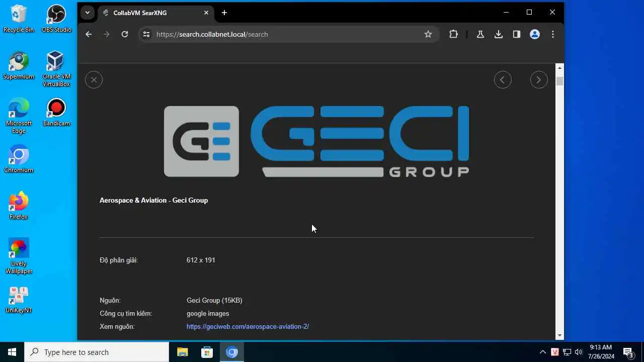This screenshot has width=644, height=362.
Task: Click the taskbar search box
Action: click(97, 352)
